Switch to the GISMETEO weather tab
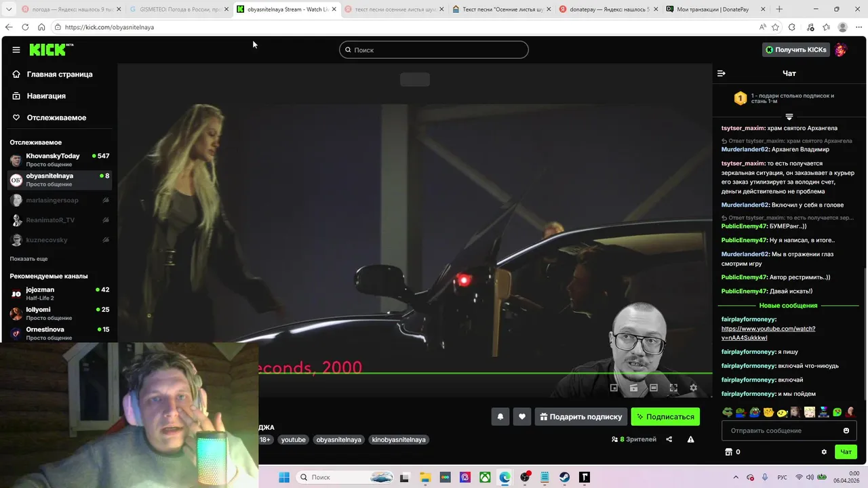This screenshot has width=868, height=488. [x=178, y=9]
